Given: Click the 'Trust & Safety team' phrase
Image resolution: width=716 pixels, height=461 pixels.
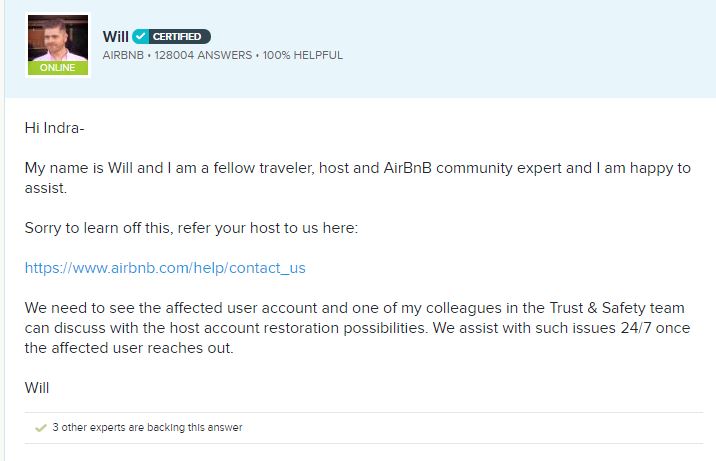Looking at the screenshot, I should 561,309.
